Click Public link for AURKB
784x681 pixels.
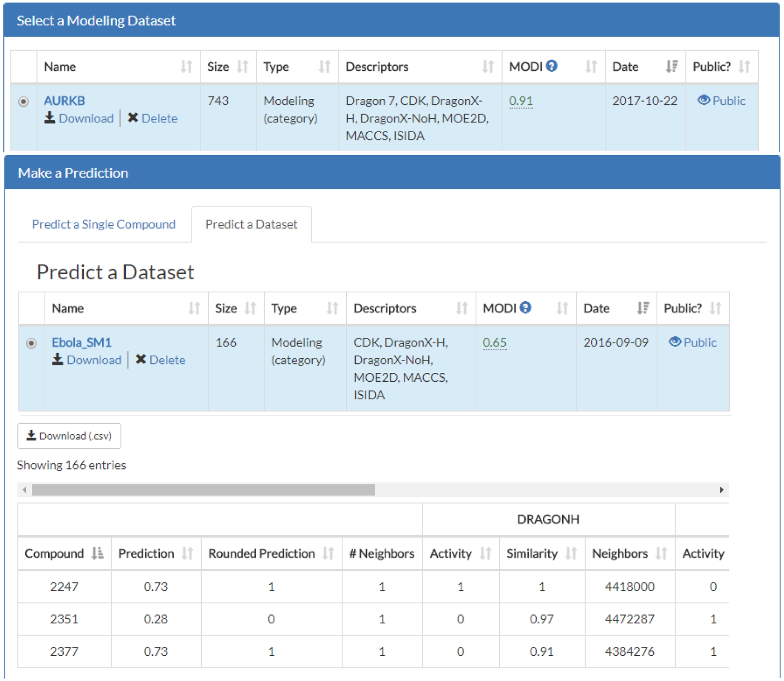click(729, 100)
